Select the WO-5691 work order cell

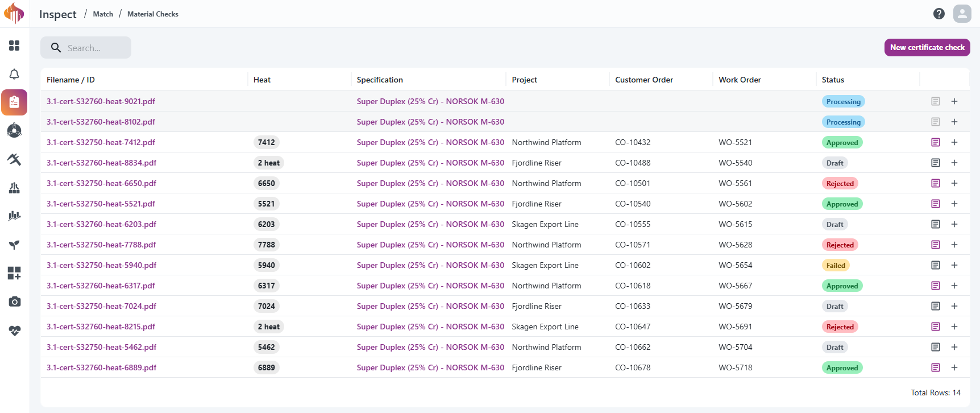735,327
